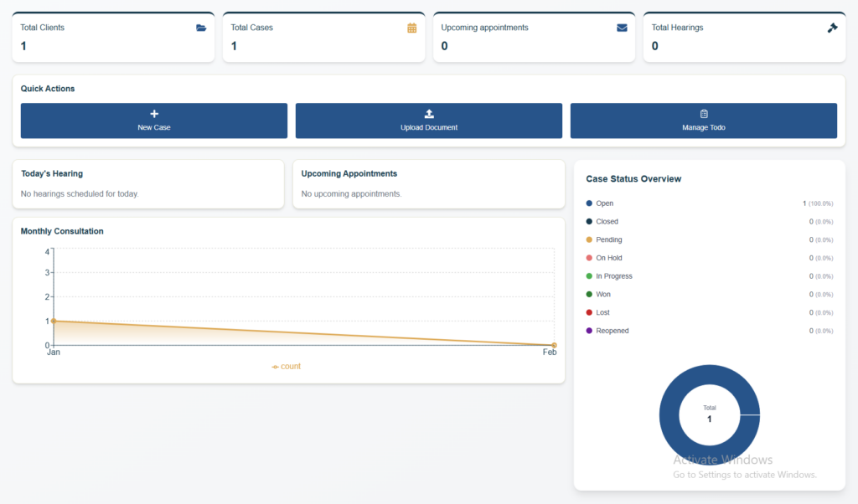
Task: Click the folder icon in Total Clients card
Action: click(x=201, y=28)
